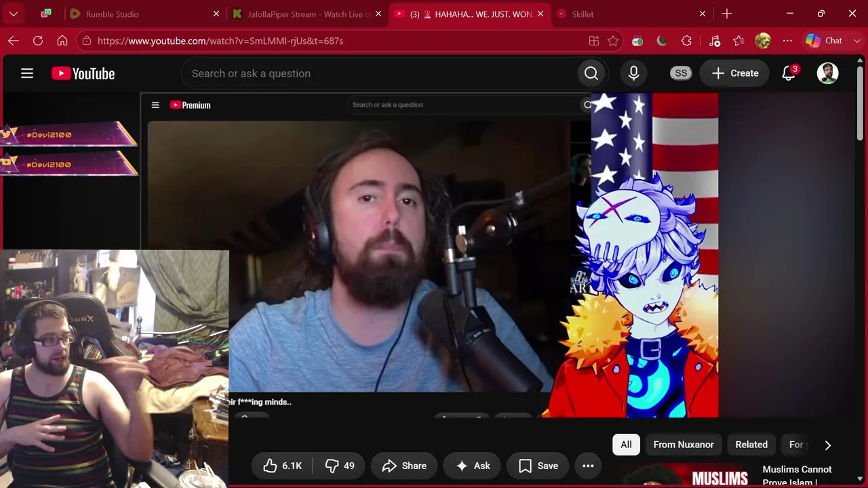Show more filter chips with right chevron
This screenshot has width=868, height=488.
[x=827, y=445]
